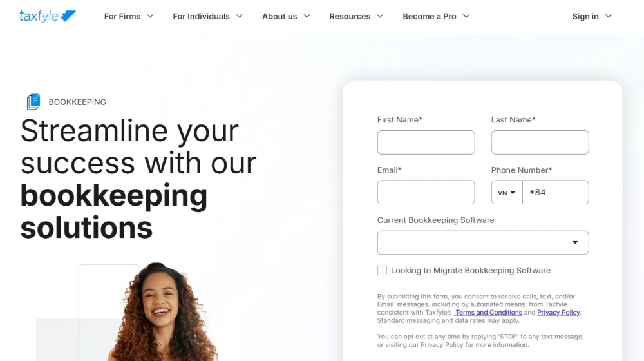
Task: Open the For Firms menu
Action: [129, 17]
